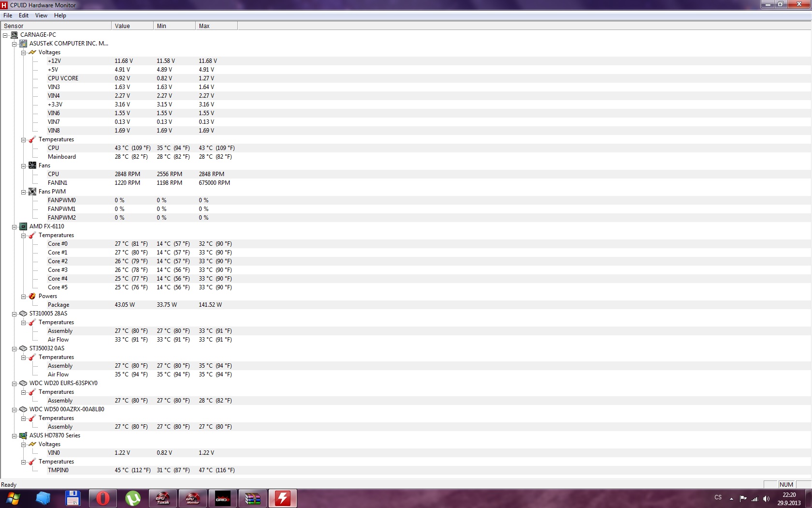The height and width of the screenshot is (508, 812).
Task: Collapse the Powers group
Action: click(x=23, y=296)
